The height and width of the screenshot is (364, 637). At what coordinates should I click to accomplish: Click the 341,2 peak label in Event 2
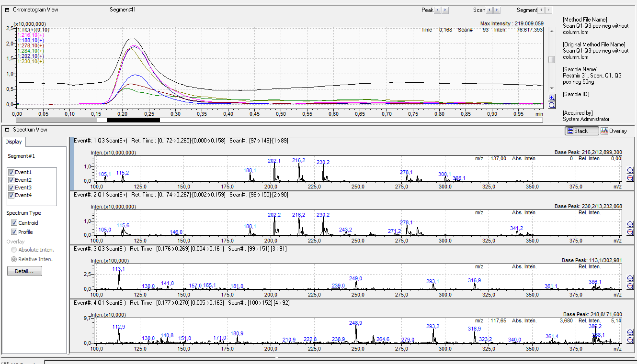(516, 229)
